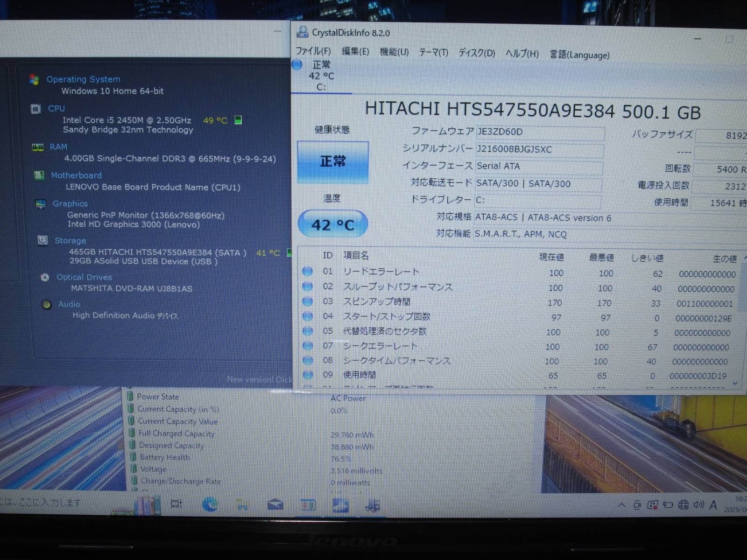The width and height of the screenshot is (747, 560).
Task: Click status circle for row 03 スピンアップ時間
Action: click(307, 301)
